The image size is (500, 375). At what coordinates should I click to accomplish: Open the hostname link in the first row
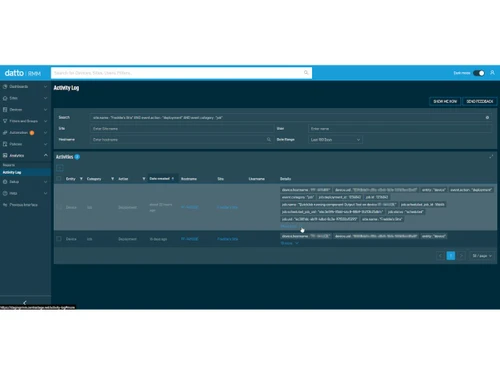point(190,207)
